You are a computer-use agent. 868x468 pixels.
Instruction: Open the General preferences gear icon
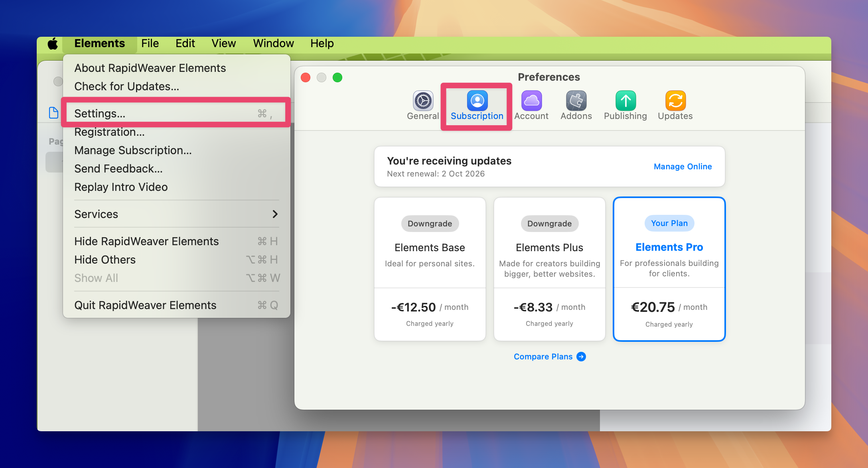[x=423, y=101]
